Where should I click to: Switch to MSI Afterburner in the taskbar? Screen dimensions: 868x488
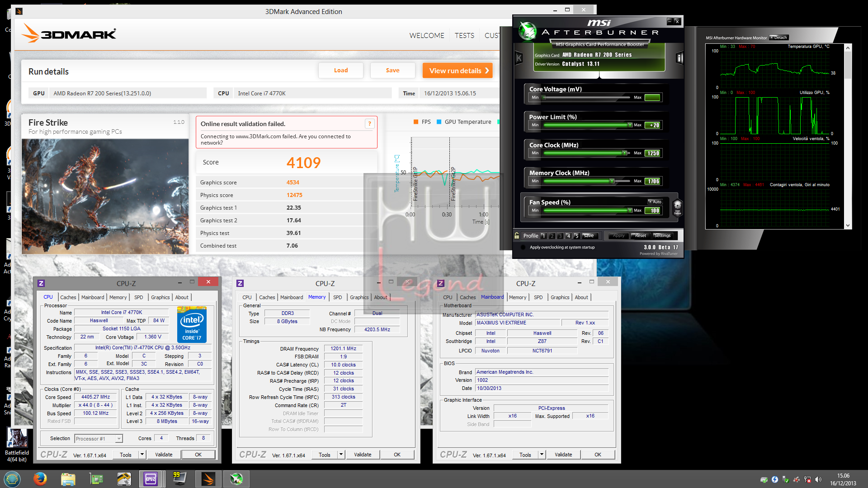coord(236,479)
